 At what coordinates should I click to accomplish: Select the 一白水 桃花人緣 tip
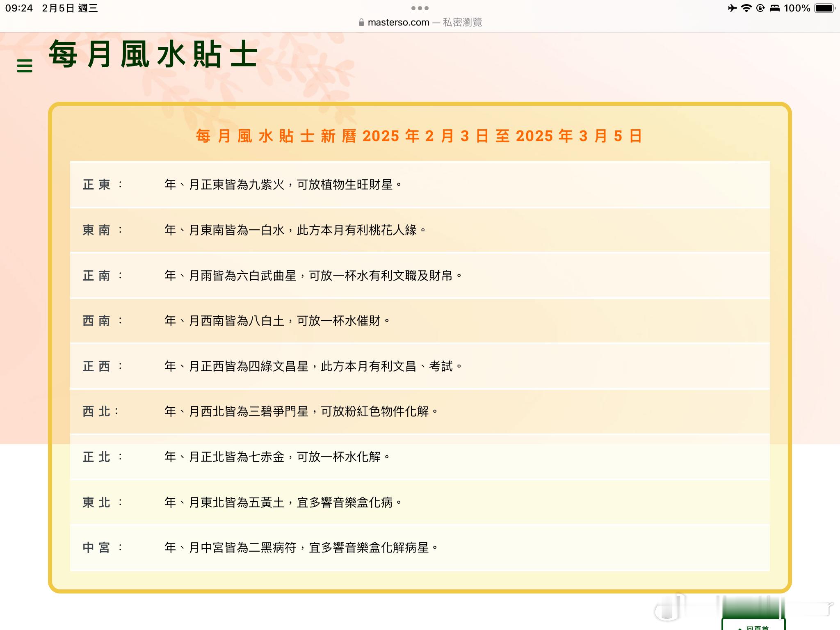pyautogui.click(x=295, y=230)
